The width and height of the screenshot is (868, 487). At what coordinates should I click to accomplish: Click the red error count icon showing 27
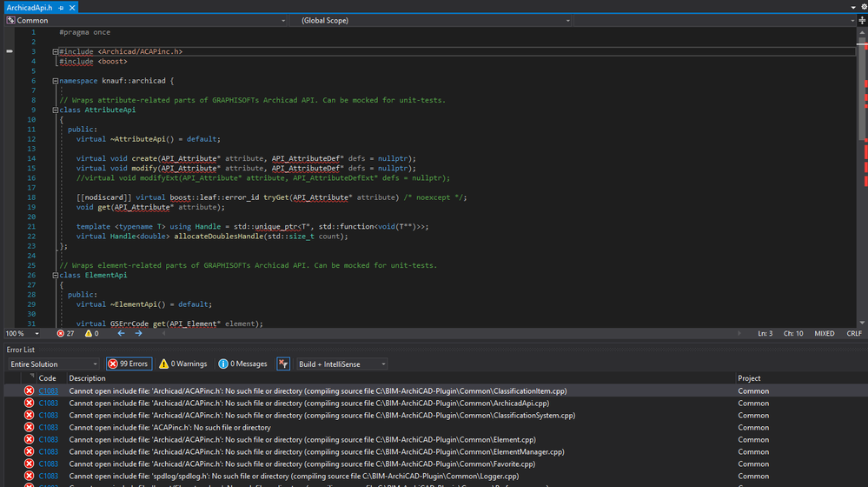coord(61,333)
